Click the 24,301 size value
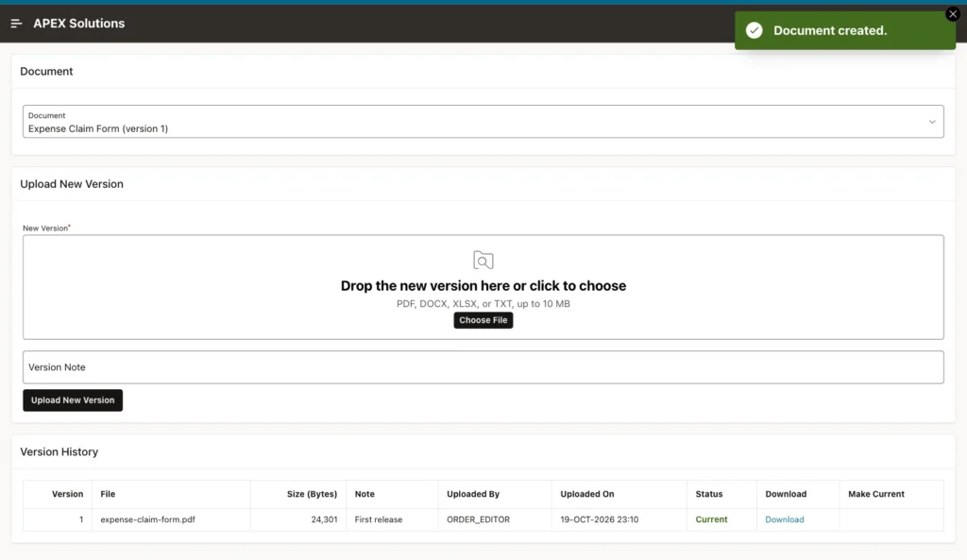This screenshot has height=560, width=967. point(325,519)
